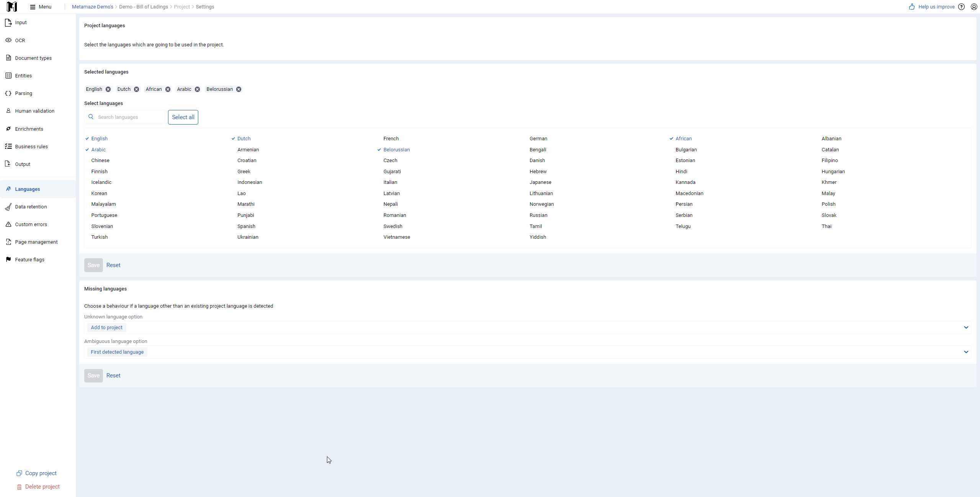This screenshot has height=497, width=980.
Task: Remove Arabic chip from selected languages
Action: (197, 89)
